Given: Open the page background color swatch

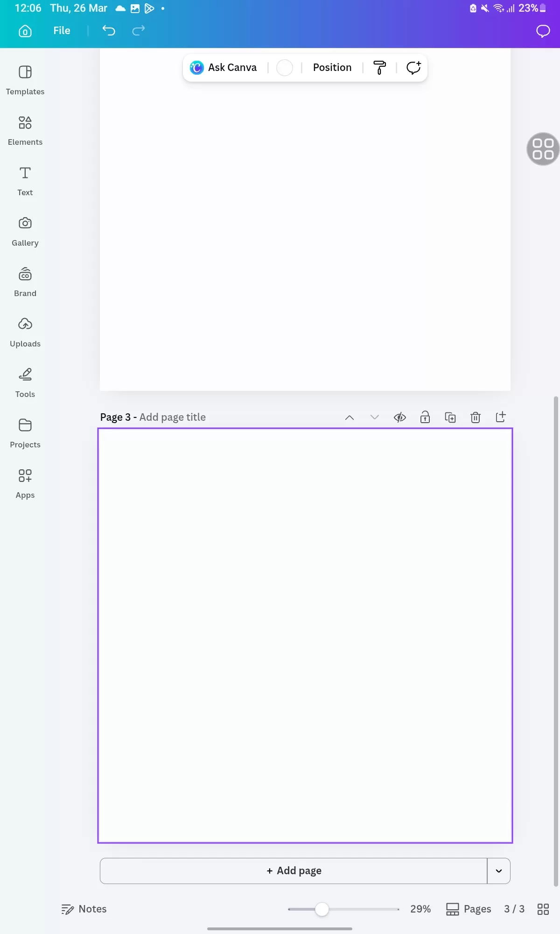Looking at the screenshot, I should 284,68.
